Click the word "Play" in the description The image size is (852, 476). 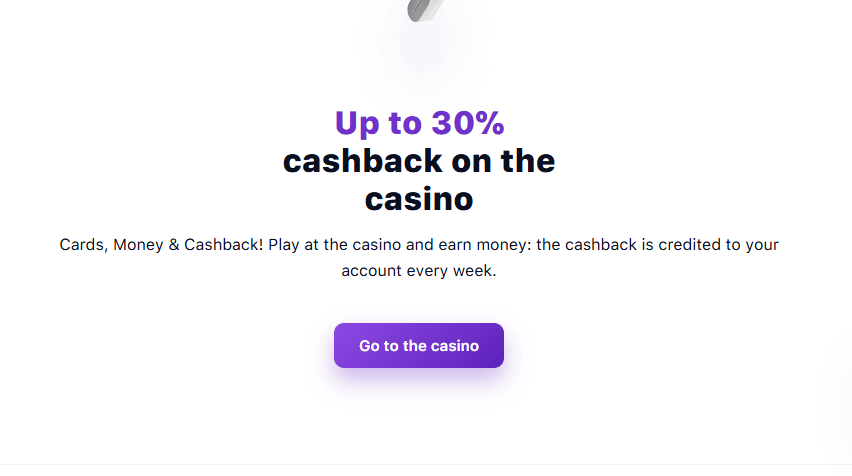(285, 245)
